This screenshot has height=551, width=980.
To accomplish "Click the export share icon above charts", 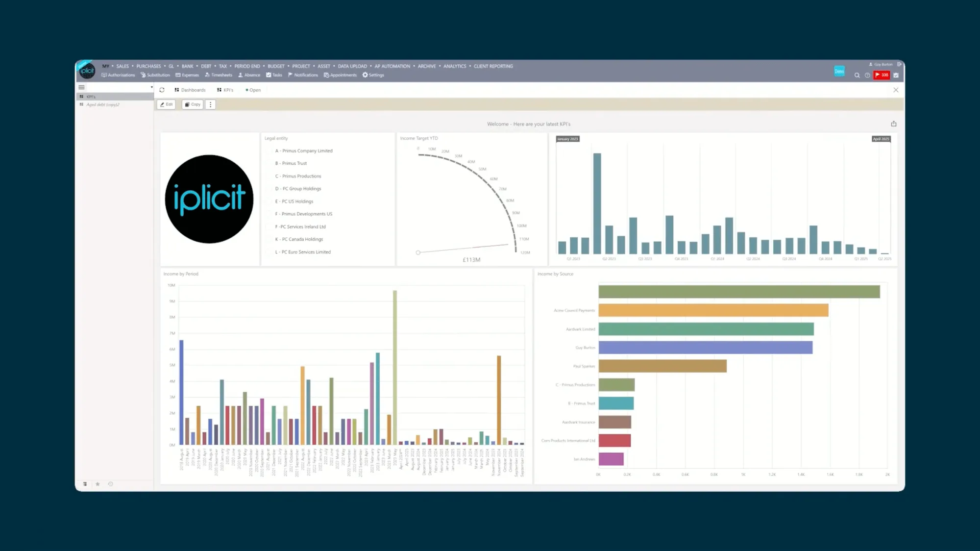I will click(x=893, y=124).
